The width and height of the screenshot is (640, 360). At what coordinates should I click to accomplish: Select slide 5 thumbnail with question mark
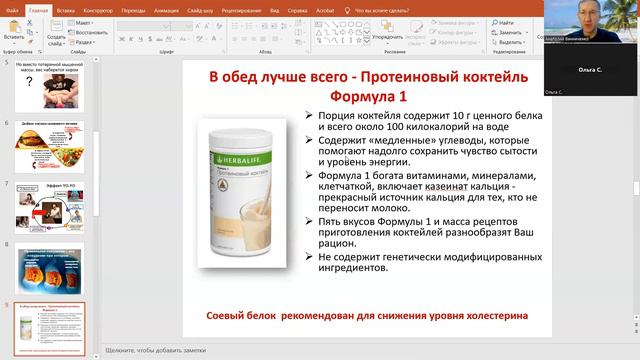click(50, 86)
